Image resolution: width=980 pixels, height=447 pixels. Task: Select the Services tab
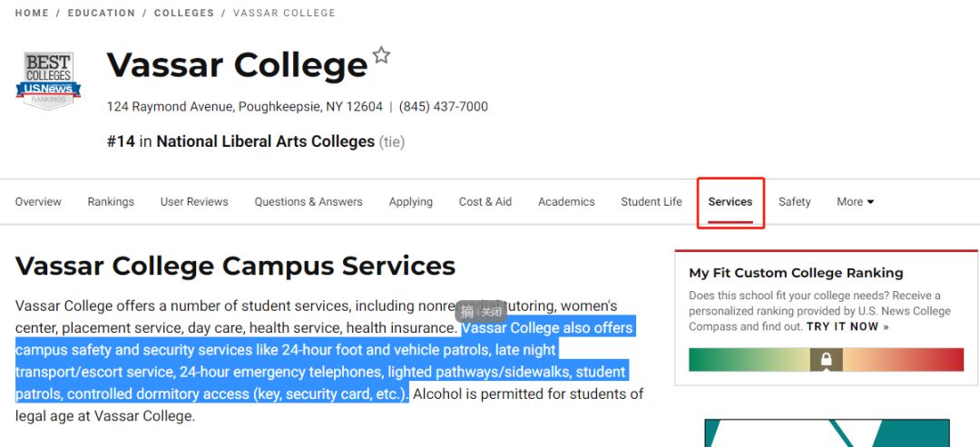730,201
